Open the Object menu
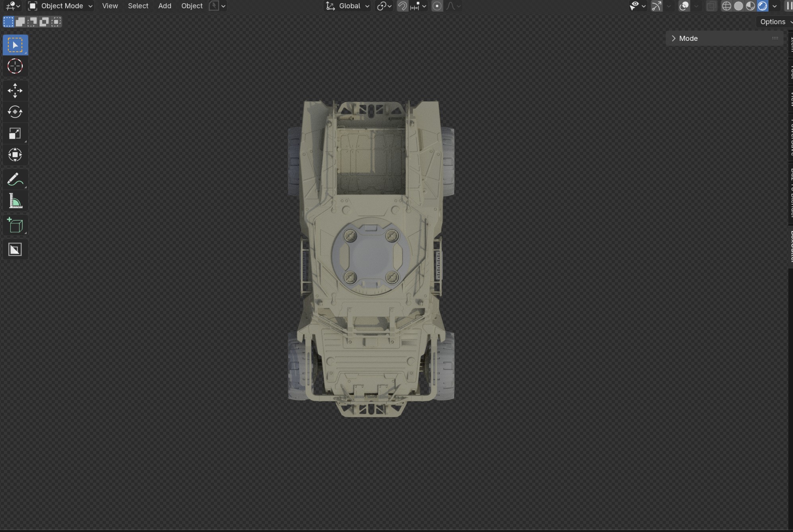The height and width of the screenshot is (532, 793). coord(192,6)
